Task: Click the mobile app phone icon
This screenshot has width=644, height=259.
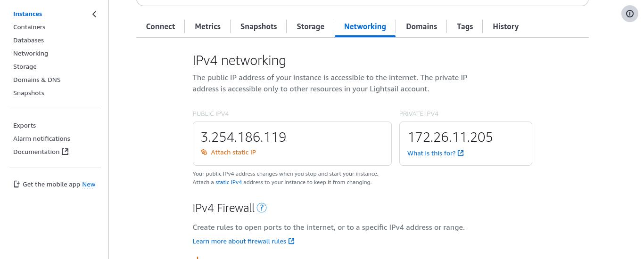Action: point(17,184)
